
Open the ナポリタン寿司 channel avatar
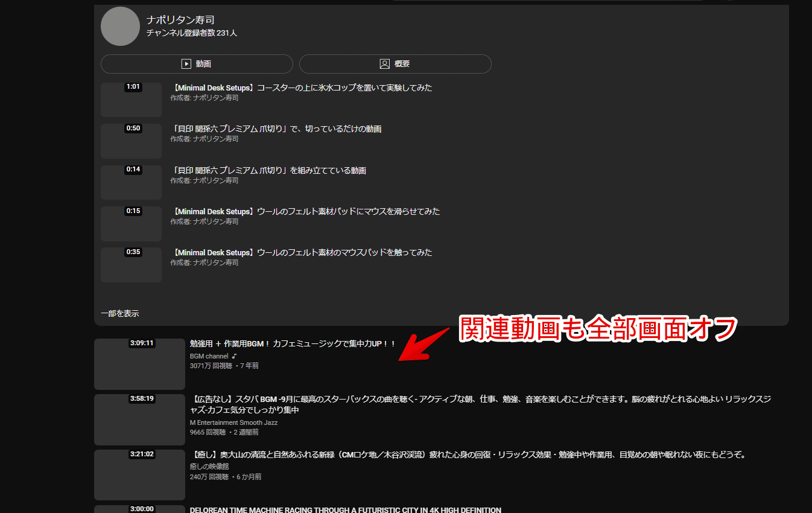(x=120, y=26)
